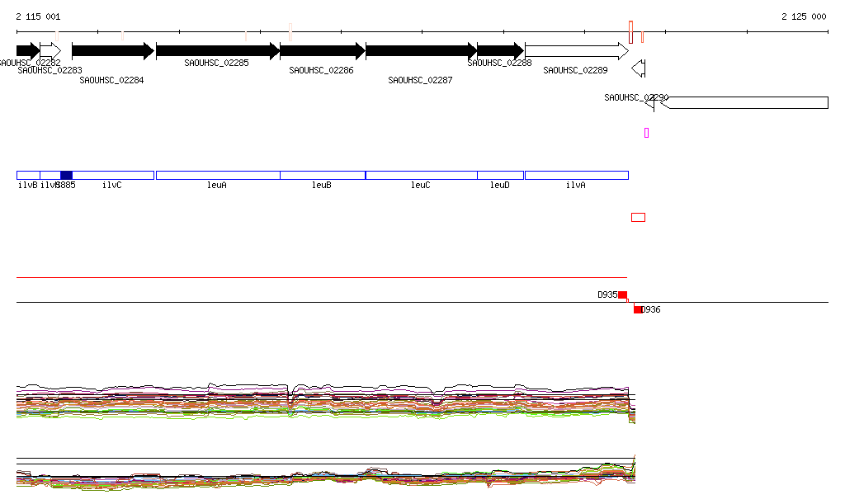Select the magenta rectangle feature marker
This screenshot has height=504, width=845.
pyautogui.click(x=647, y=133)
